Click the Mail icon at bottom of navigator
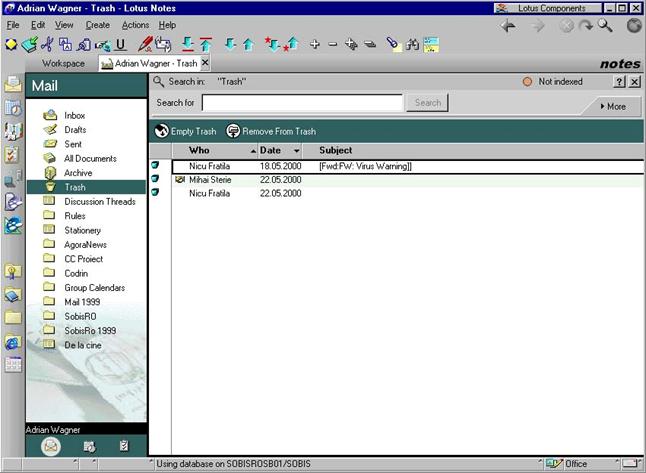 [x=51, y=446]
